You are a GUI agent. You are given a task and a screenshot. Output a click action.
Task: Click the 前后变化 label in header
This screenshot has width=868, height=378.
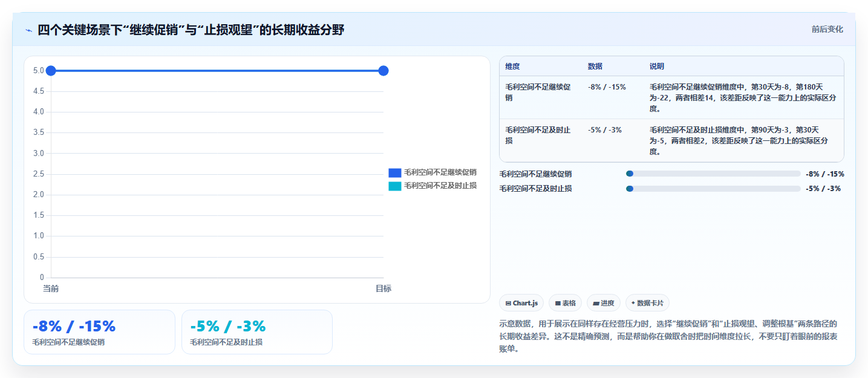[827, 29]
